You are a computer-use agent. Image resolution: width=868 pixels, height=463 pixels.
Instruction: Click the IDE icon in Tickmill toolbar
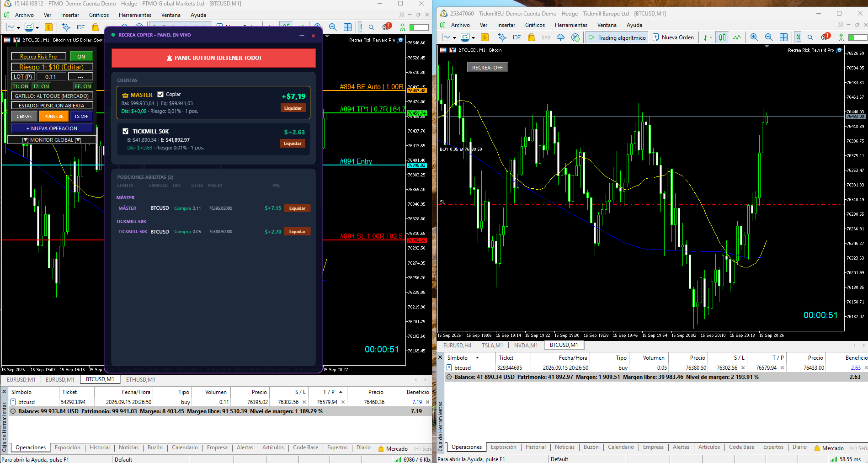coord(517,37)
